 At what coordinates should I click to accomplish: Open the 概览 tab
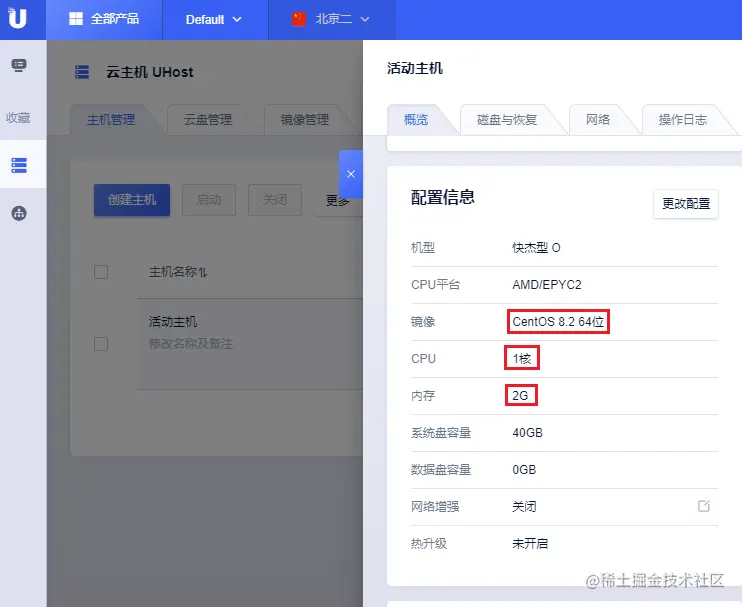(x=416, y=120)
